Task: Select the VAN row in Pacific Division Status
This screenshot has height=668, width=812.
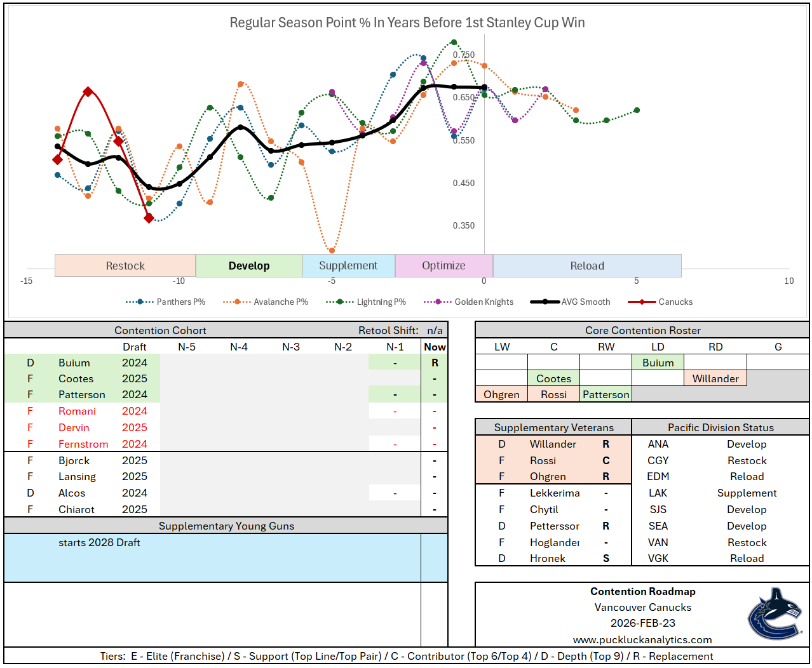Action: [658, 542]
